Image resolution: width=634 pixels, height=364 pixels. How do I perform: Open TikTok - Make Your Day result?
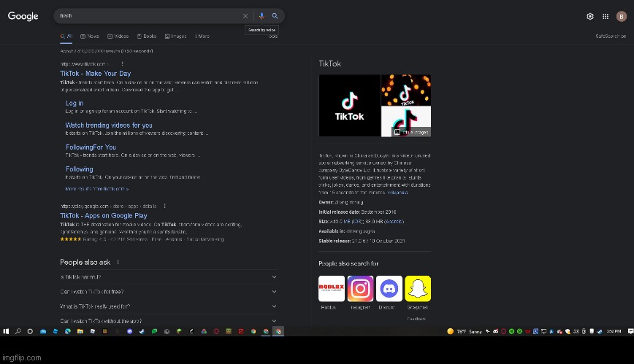click(96, 74)
